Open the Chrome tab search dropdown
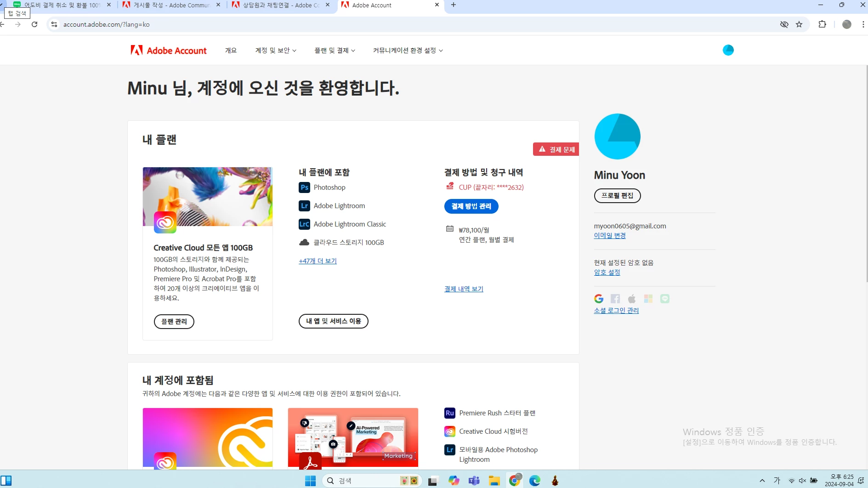This screenshot has height=488, width=868. click(2, 5)
